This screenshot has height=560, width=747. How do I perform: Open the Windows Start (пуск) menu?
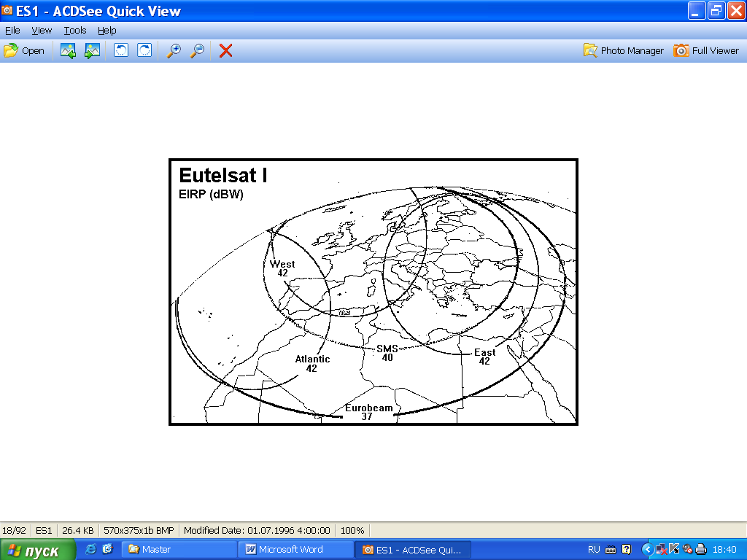pos(38,550)
